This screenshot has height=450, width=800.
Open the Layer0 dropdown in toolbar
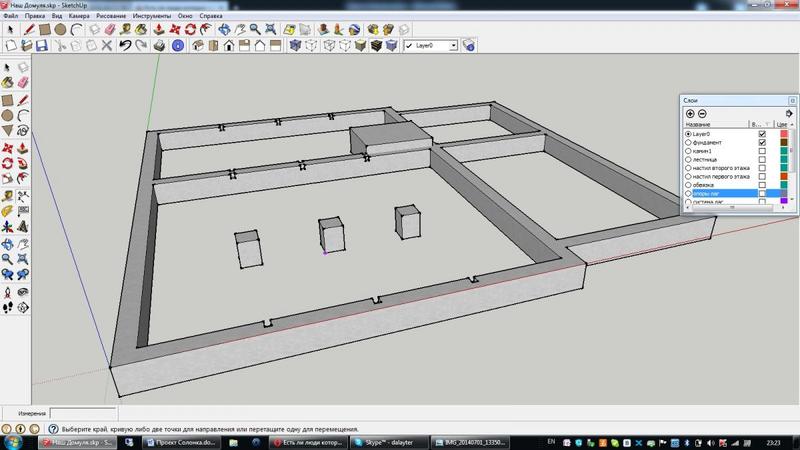pos(453,45)
